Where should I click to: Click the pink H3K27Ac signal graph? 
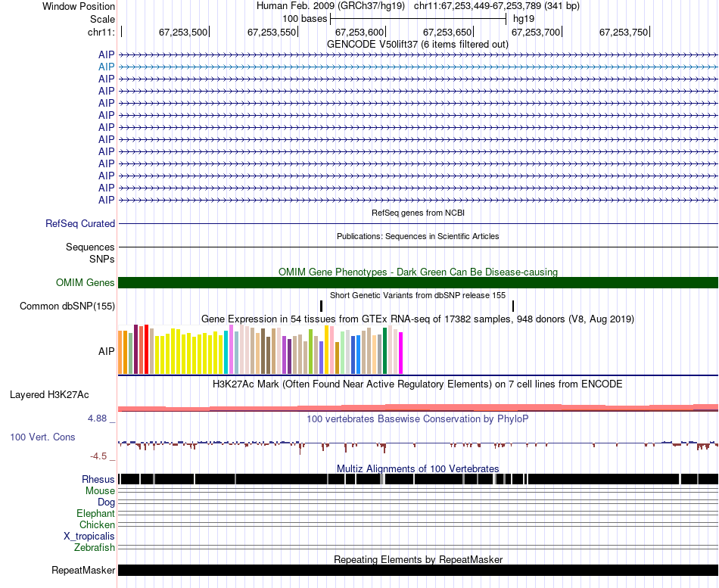(x=419, y=407)
